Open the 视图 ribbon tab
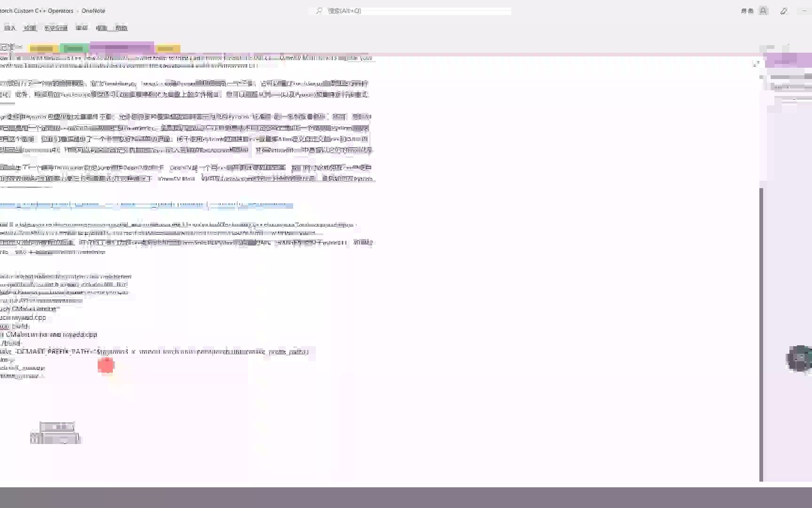 pos(101,28)
